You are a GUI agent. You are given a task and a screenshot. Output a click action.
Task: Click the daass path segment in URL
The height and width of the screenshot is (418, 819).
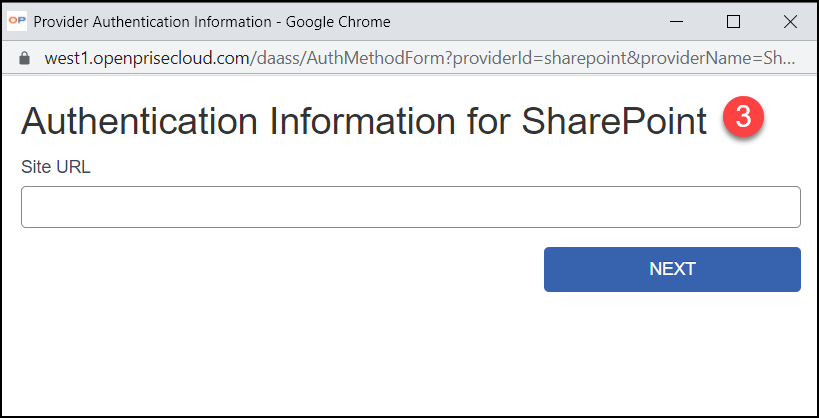coord(278,58)
